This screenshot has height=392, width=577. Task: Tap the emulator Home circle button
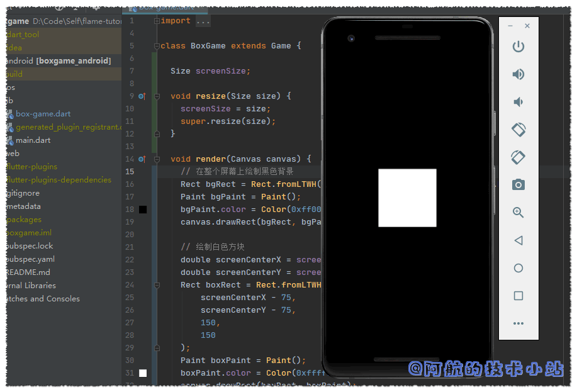click(x=518, y=268)
